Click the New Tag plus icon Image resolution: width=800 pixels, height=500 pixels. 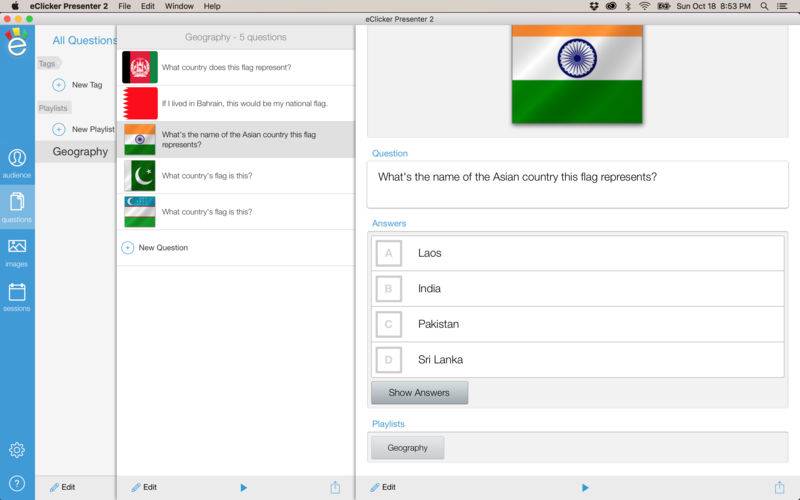[59, 85]
